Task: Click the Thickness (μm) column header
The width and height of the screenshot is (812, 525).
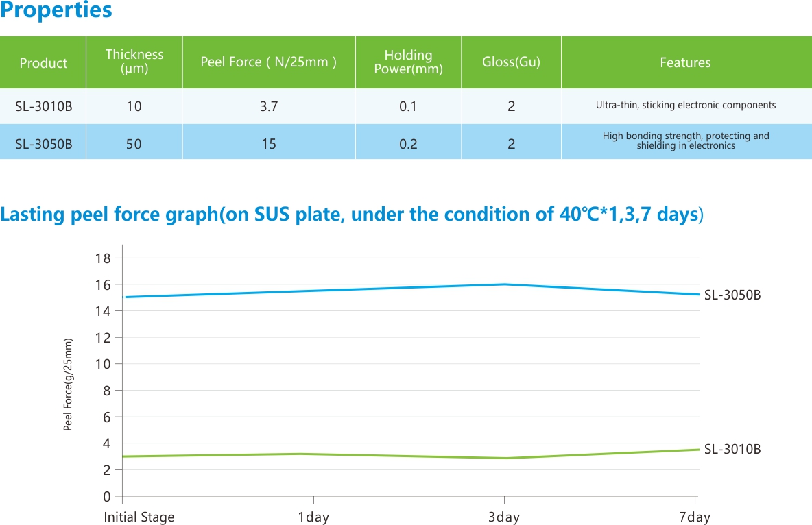Action: (x=134, y=62)
